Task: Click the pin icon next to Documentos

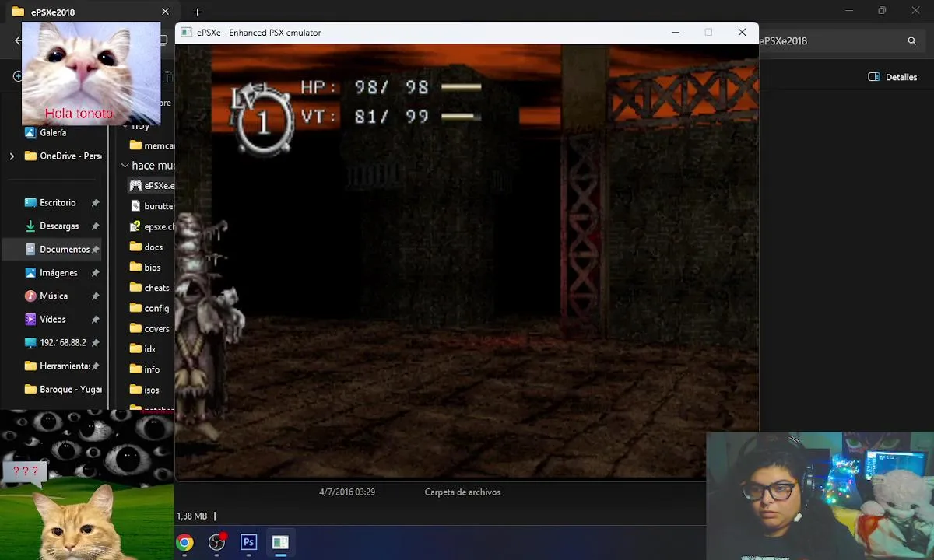Action: click(x=95, y=250)
